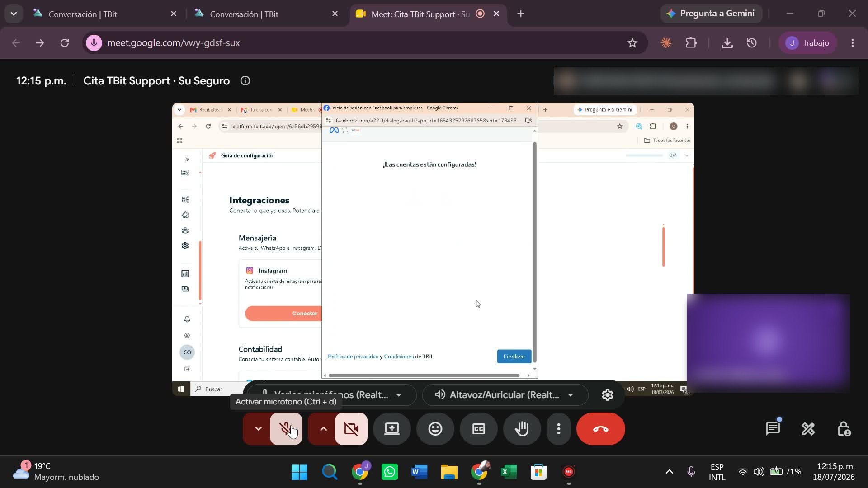Open the history clock icon in toolbar
868x488 pixels.
point(752,43)
